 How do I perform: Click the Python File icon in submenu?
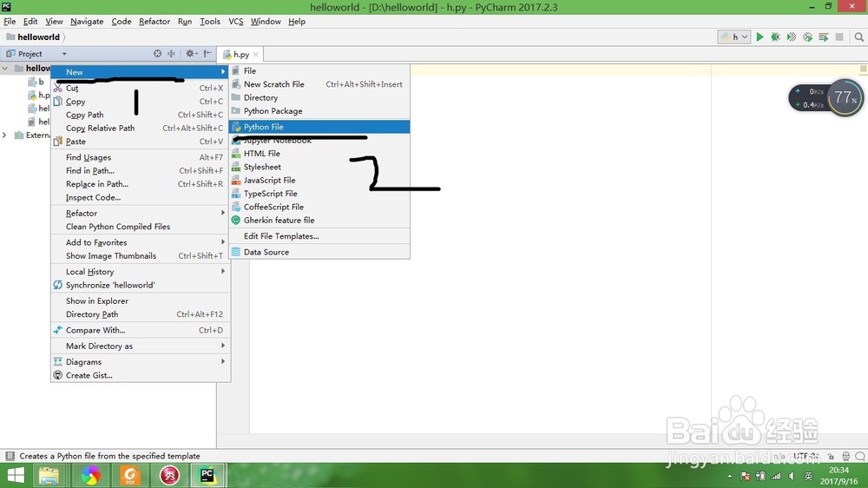[x=236, y=127]
